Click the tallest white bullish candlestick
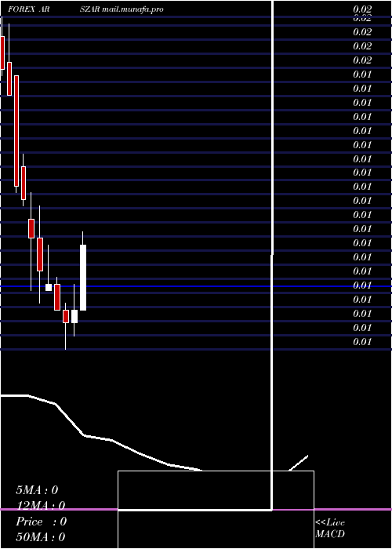 point(83,278)
